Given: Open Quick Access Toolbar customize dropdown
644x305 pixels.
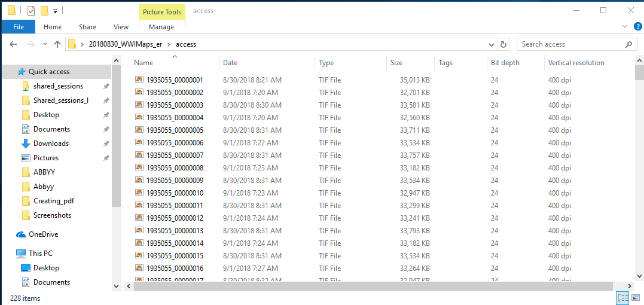Looking at the screenshot, I should coord(55,11).
